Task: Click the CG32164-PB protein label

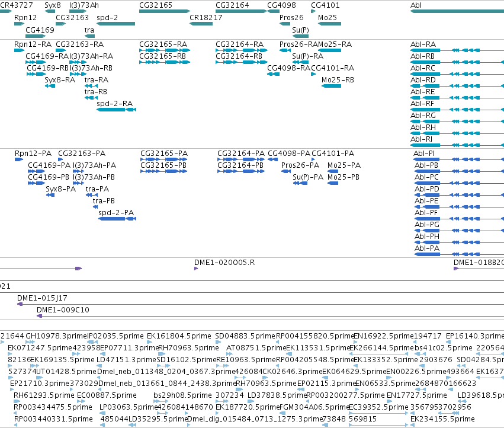Action: click(x=240, y=165)
